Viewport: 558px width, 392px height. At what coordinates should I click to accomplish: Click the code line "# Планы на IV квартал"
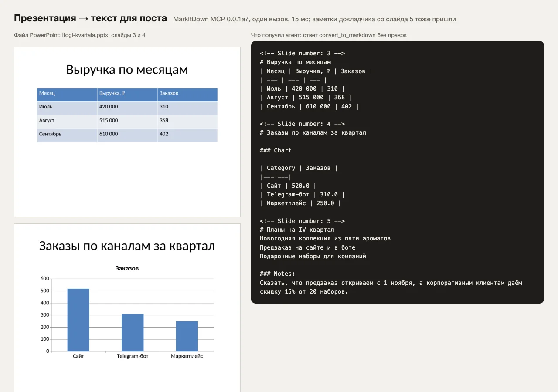coord(297,230)
